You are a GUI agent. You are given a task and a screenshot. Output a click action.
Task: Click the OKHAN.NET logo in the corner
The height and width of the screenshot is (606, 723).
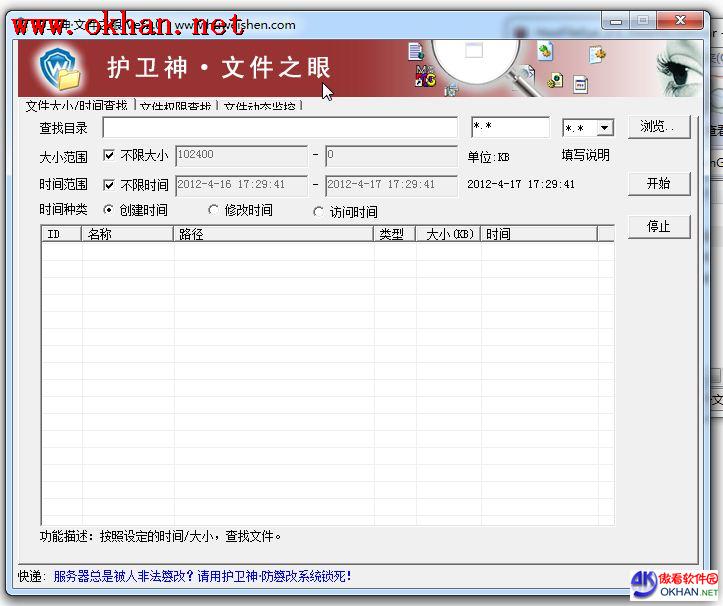click(x=674, y=585)
